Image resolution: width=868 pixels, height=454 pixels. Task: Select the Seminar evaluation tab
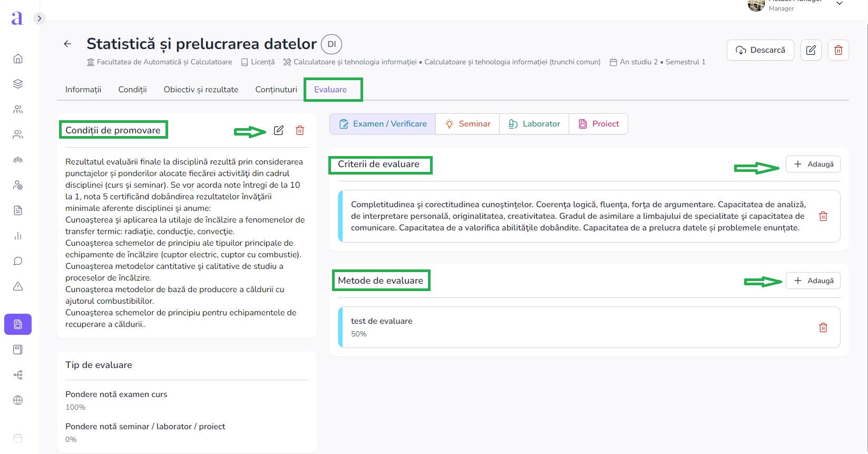pos(467,124)
